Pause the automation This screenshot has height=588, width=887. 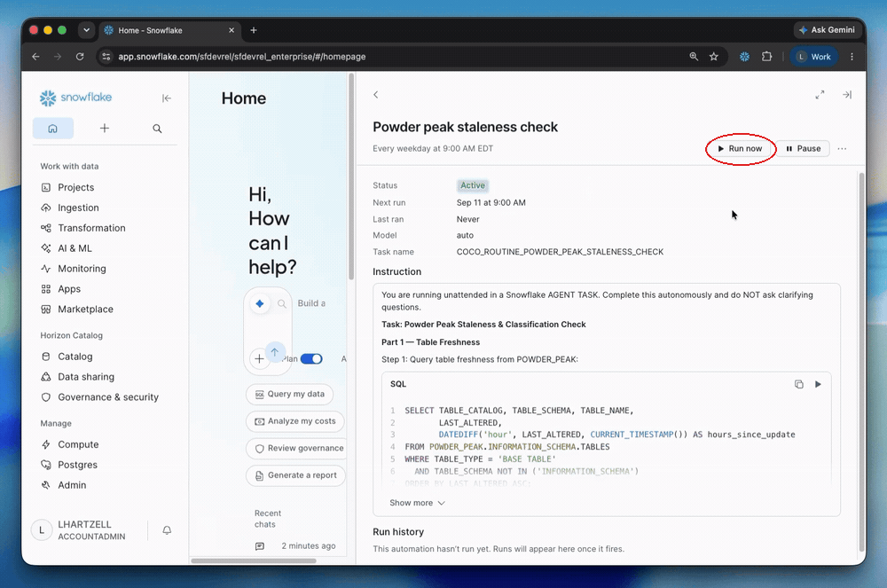point(803,149)
